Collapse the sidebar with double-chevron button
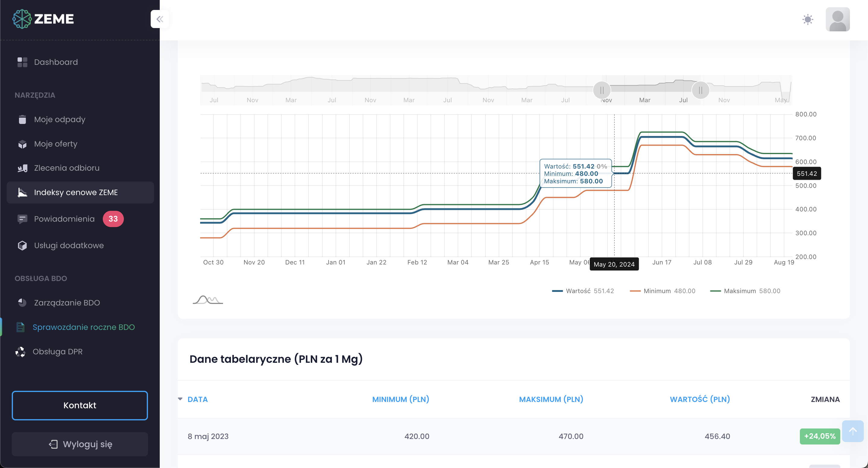Screen dimensions: 868x468 [159, 19]
